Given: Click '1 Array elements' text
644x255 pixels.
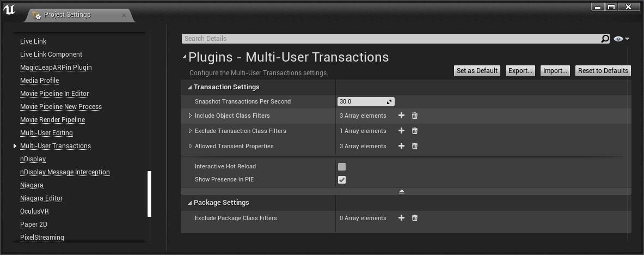Looking at the screenshot, I should (x=363, y=131).
